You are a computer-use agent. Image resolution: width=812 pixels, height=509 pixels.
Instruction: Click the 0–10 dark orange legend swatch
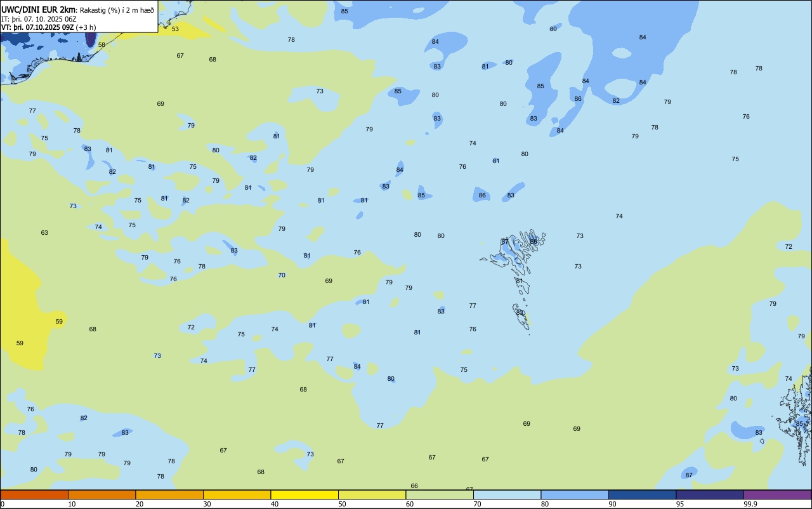point(34,494)
